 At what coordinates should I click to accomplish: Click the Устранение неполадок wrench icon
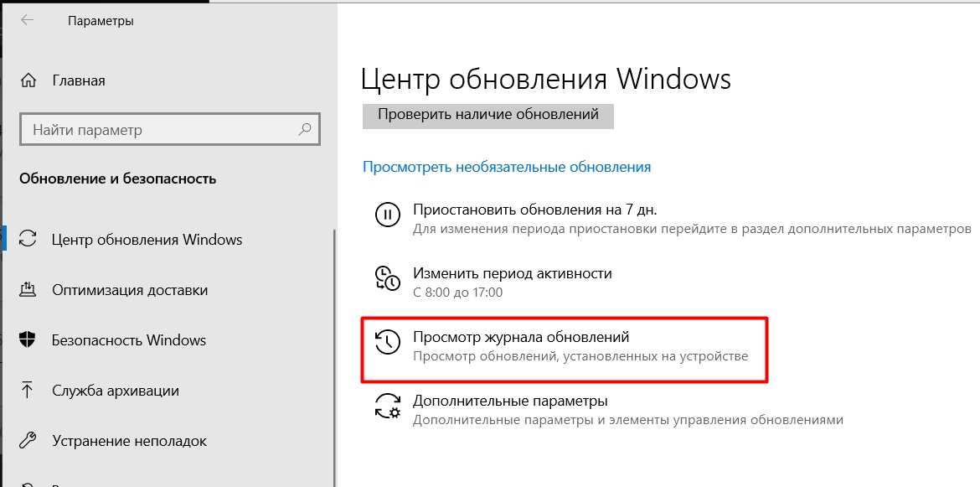coord(28,441)
